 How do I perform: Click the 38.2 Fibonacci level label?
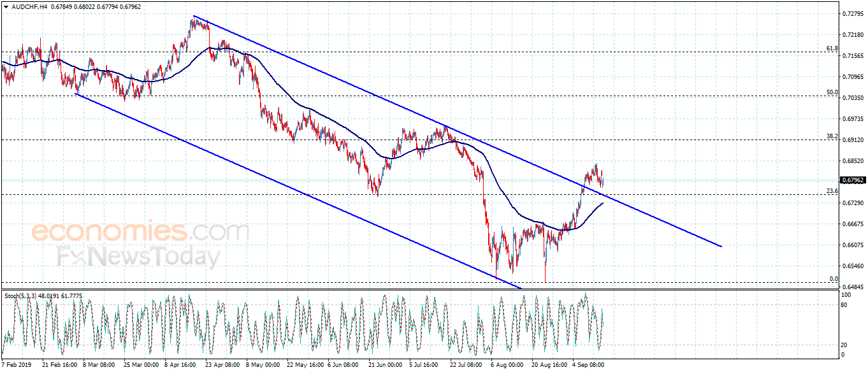click(x=832, y=136)
